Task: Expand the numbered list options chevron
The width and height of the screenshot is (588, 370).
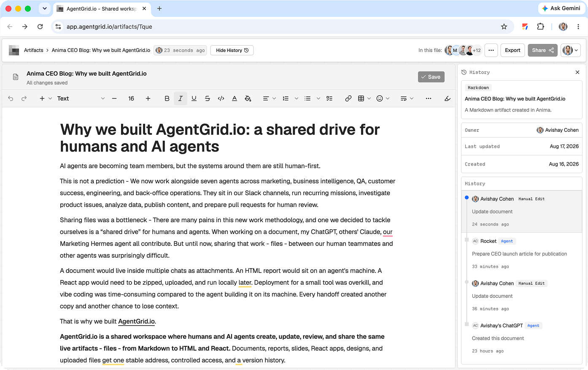Action: point(297,98)
